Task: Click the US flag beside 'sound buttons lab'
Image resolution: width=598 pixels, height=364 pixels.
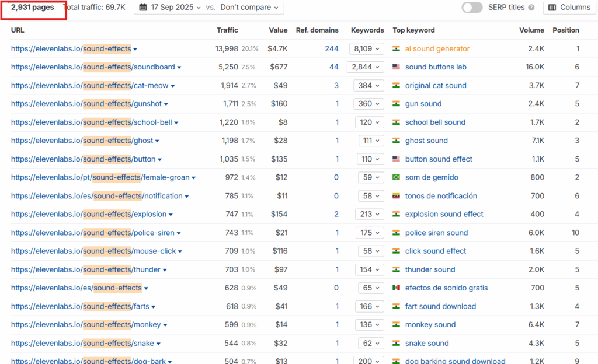Action: tap(397, 67)
